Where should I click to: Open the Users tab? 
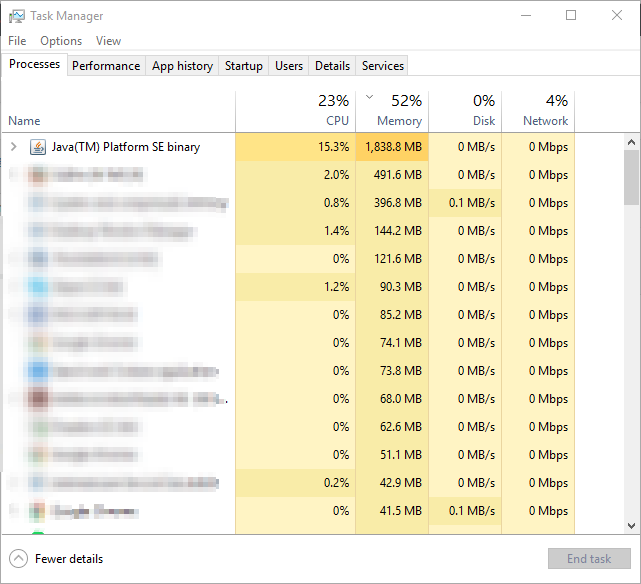(x=289, y=66)
